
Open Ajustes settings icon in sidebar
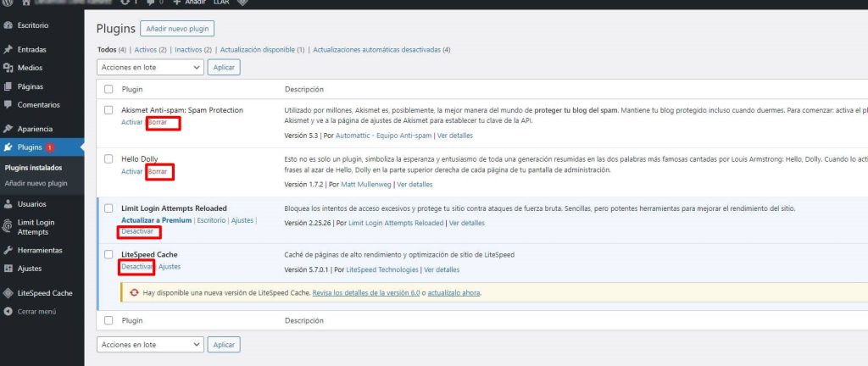[x=8, y=268]
